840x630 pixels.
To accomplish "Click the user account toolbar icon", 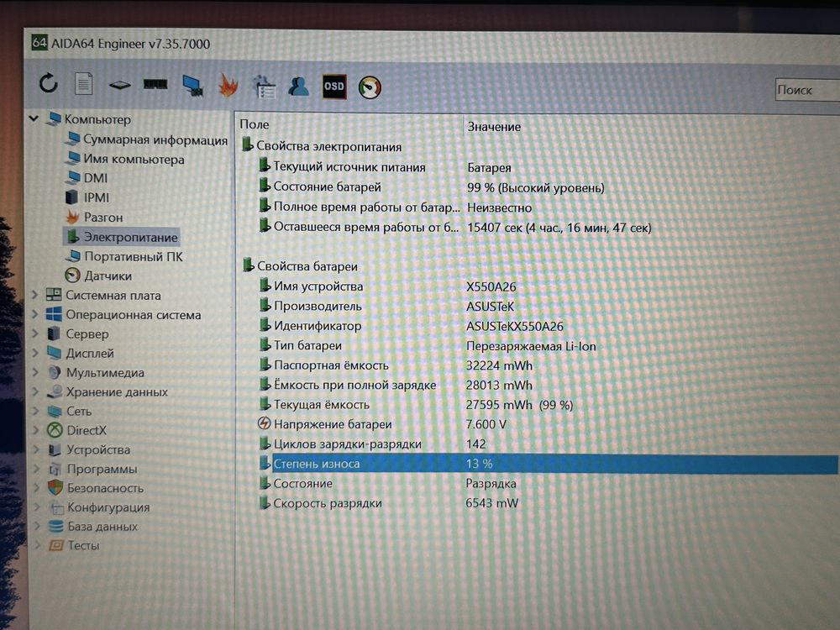I will 298,87.
